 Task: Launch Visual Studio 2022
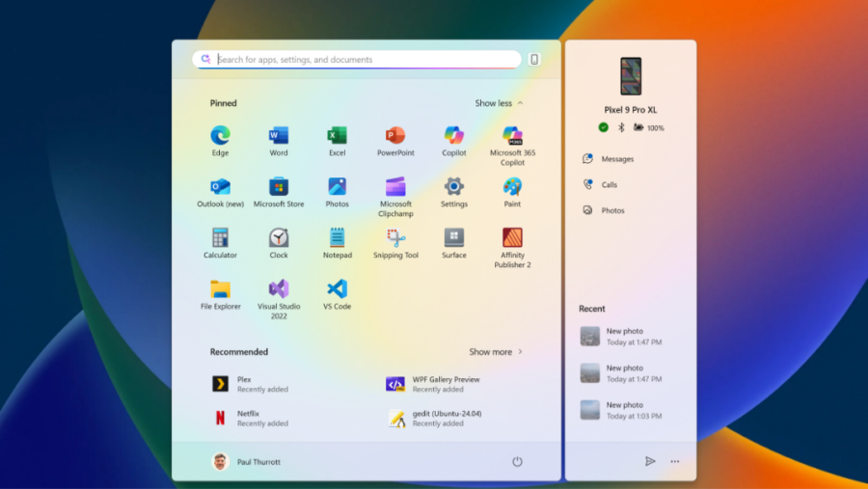coord(279,299)
